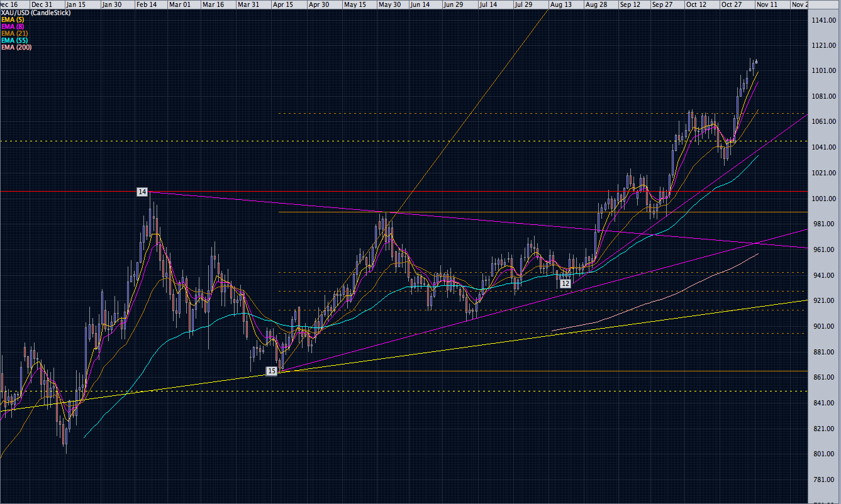Image resolution: width=841 pixels, height=504 pixels.
Task: Click the Jul 14 date on time axis
Action: pos(488,4)
